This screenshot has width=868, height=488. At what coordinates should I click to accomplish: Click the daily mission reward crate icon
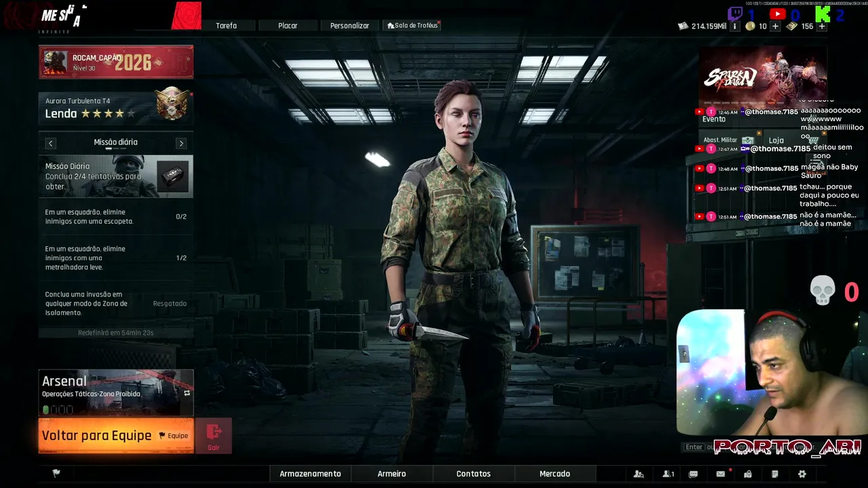[x=172, y=175]
